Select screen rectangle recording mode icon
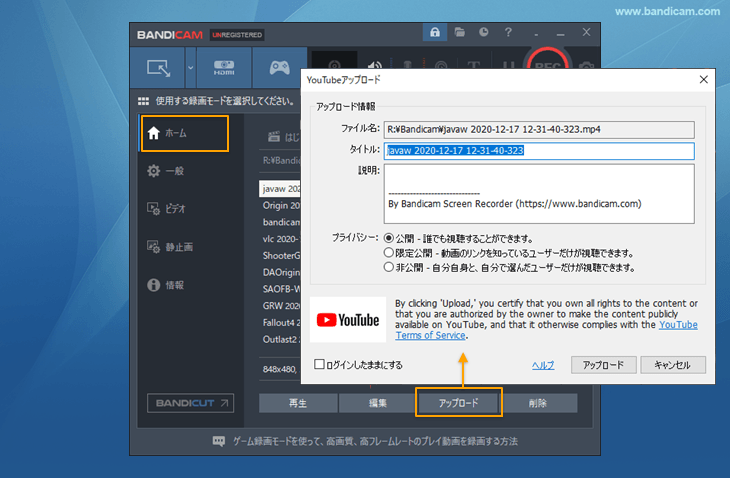The image size is (730, 478). tap(158, 68)
